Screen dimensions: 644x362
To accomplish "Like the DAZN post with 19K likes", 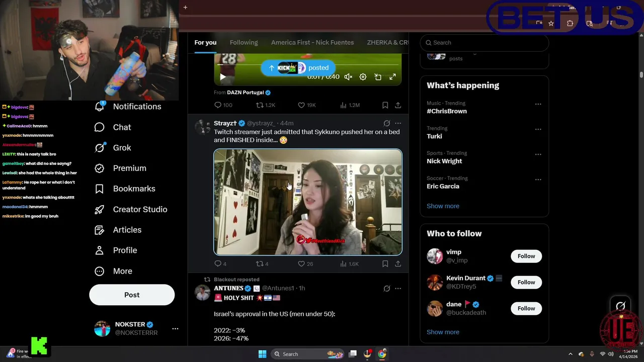I will coord(307,105).
